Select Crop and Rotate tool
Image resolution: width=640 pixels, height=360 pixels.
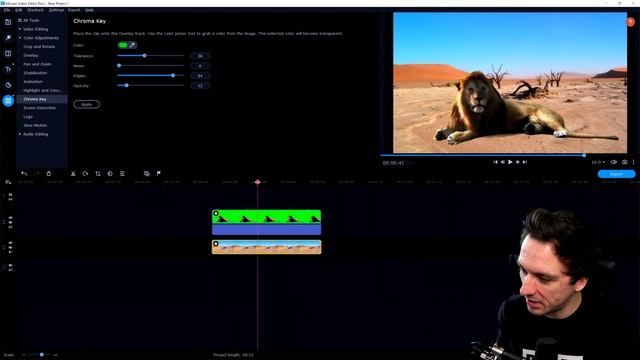[39, 47]
